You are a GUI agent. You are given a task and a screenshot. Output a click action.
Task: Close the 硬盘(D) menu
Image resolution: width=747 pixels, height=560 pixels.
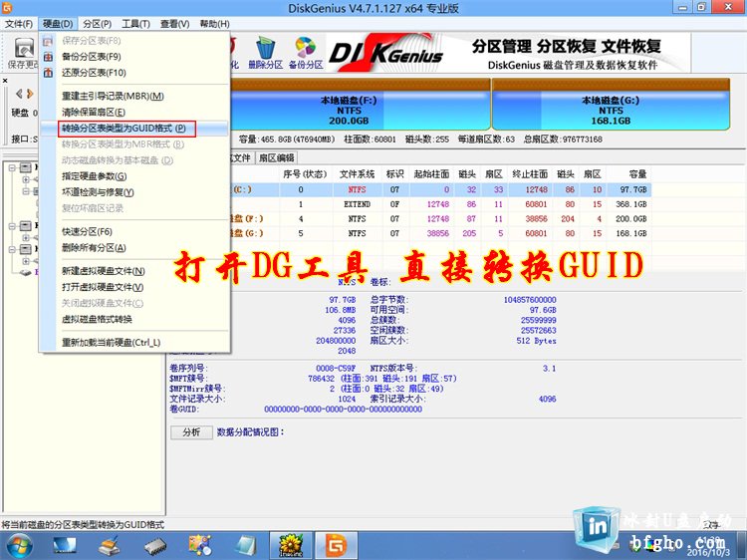[58, 24]
